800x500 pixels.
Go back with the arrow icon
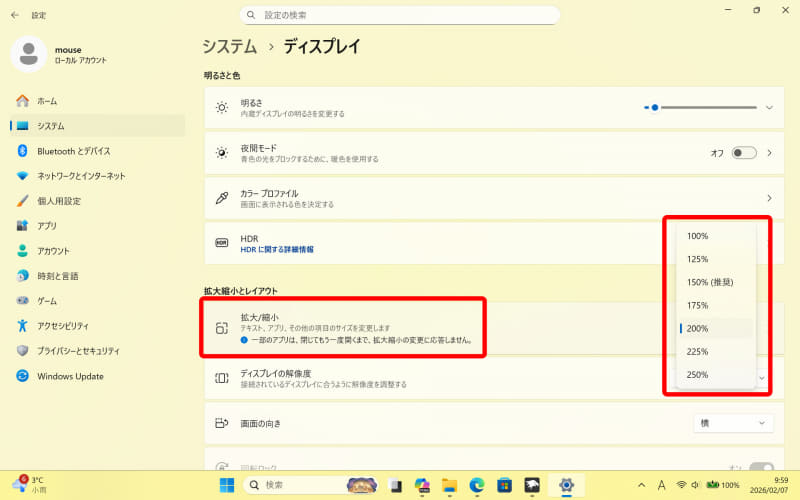pos(15,15)
